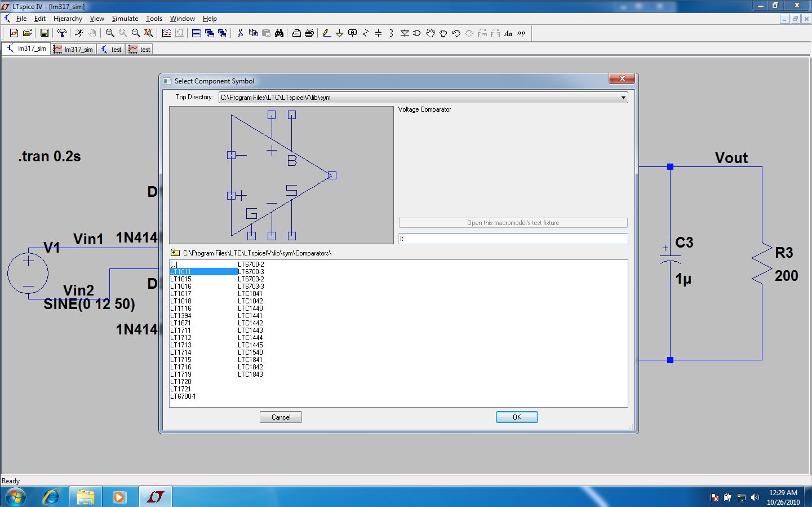Click the volume speaker tray icon
The height and width of the screenshot is (507, 812).
(755, 497)
